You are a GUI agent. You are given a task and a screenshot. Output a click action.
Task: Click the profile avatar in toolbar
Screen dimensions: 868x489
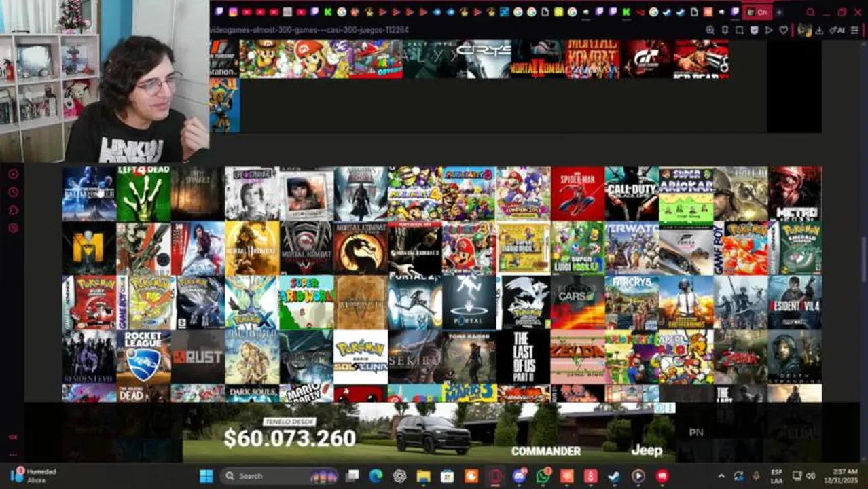coord(805,30)
